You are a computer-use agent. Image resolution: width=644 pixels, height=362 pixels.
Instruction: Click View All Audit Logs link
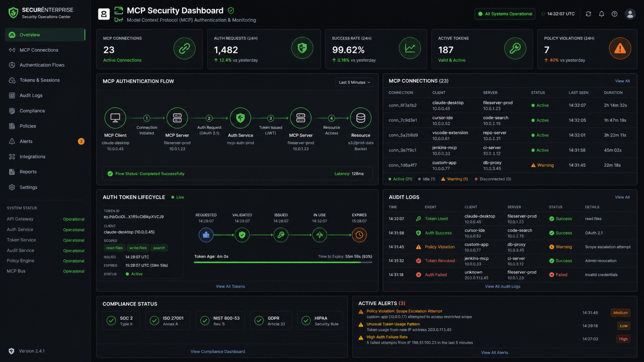[502, 287]
